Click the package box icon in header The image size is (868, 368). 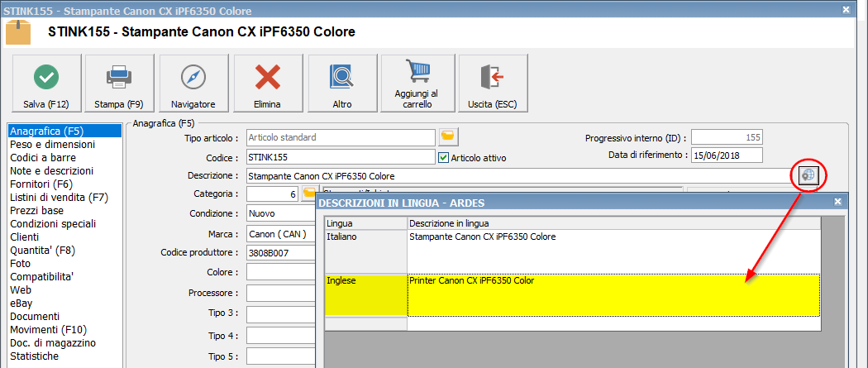(18, 32)
